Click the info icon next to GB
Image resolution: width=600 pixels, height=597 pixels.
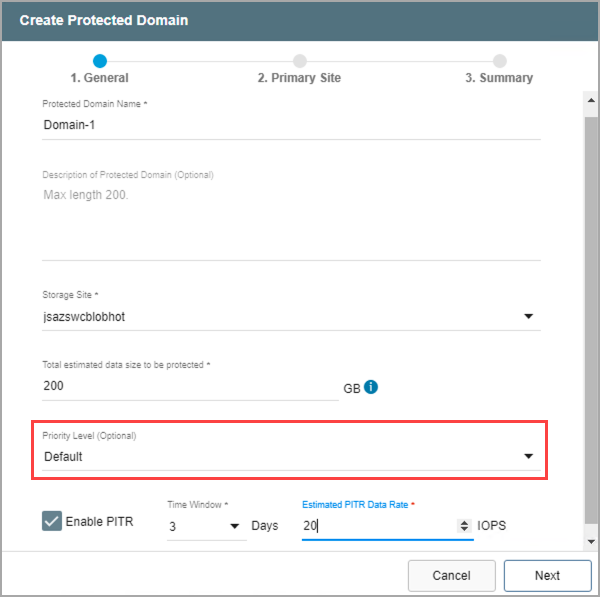pyautogui.click(x=371, y=387)
